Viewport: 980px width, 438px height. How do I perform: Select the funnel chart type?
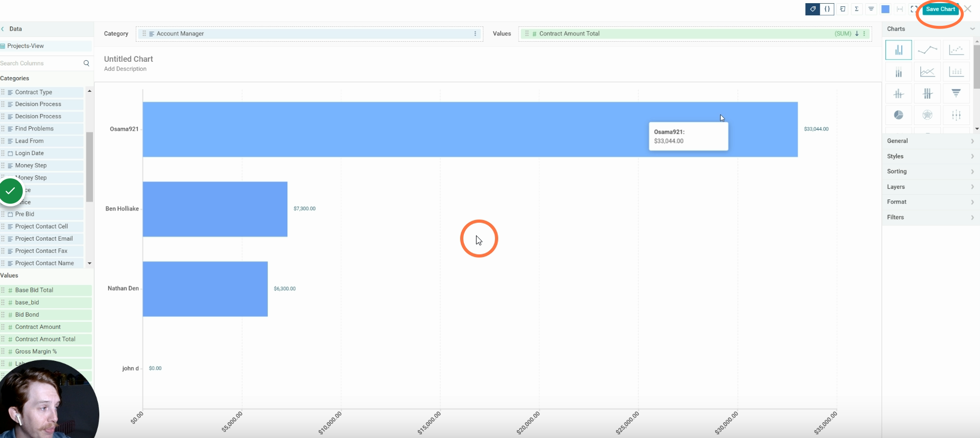(956, 93)
